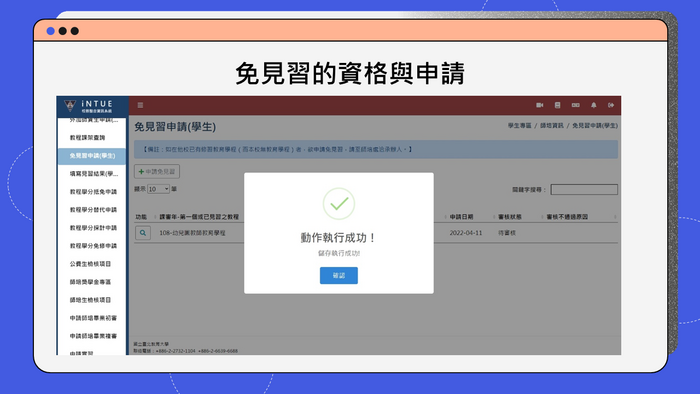Click the keyword search input field

pos(584,190)
